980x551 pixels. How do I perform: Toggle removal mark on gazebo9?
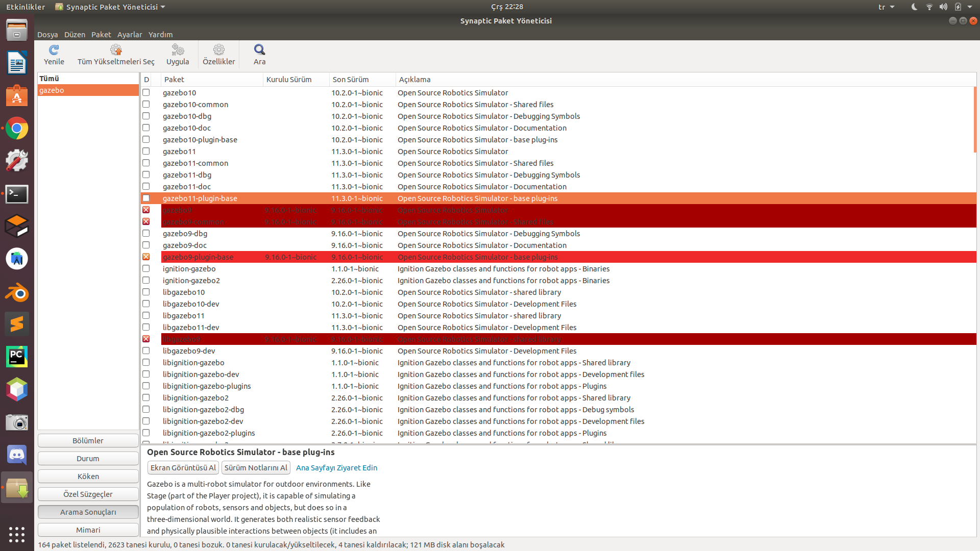146,210
